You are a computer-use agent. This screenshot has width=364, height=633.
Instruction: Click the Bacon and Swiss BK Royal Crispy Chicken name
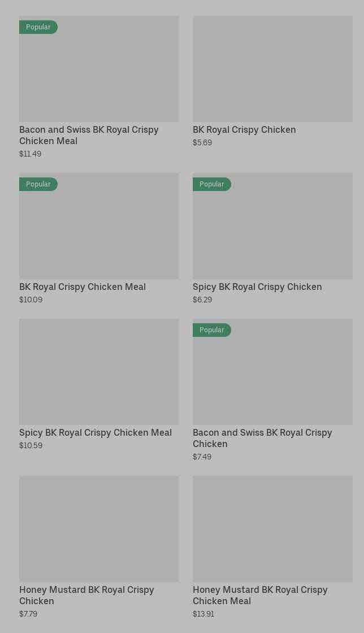pos(262,438)
